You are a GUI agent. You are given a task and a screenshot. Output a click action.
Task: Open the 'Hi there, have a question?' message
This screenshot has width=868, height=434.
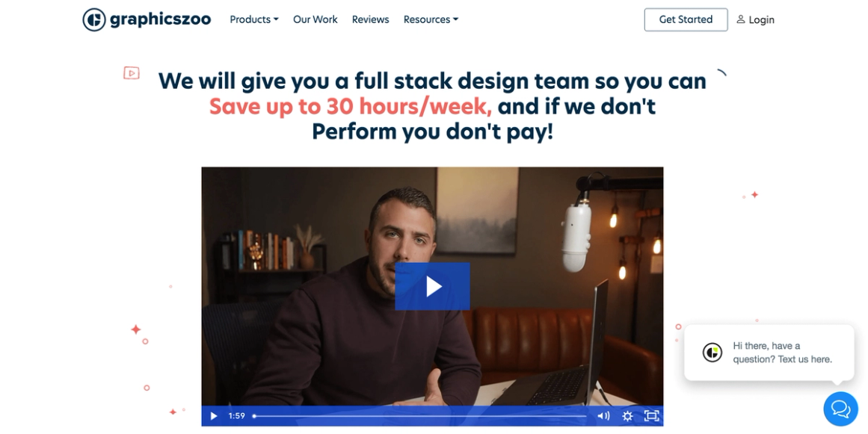coord(782,352)
